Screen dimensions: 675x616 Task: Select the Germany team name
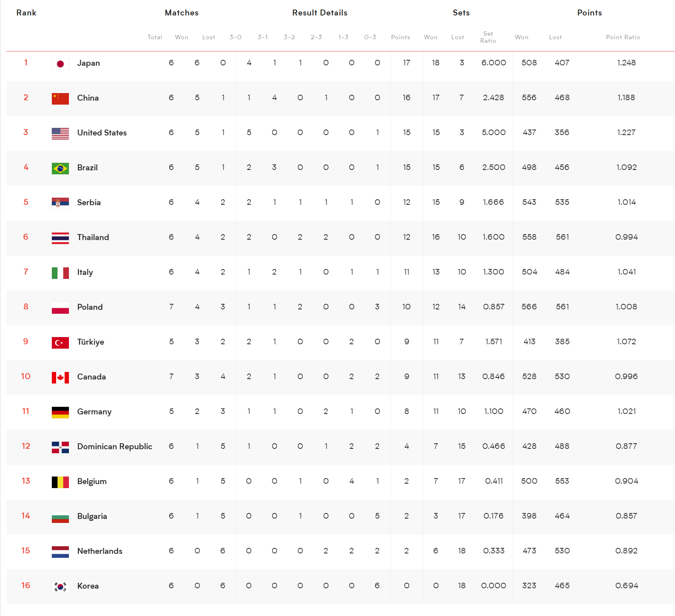(x=94, y=412)
